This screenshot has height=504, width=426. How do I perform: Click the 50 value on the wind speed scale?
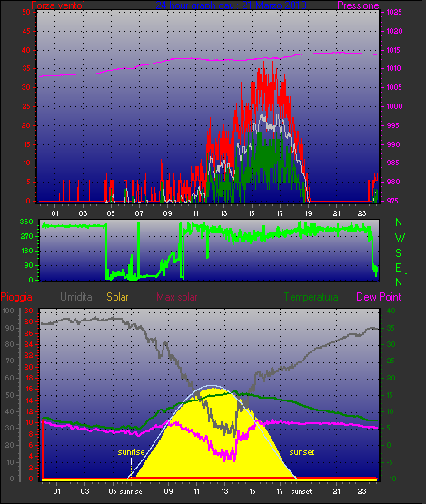tap(26, 12)
